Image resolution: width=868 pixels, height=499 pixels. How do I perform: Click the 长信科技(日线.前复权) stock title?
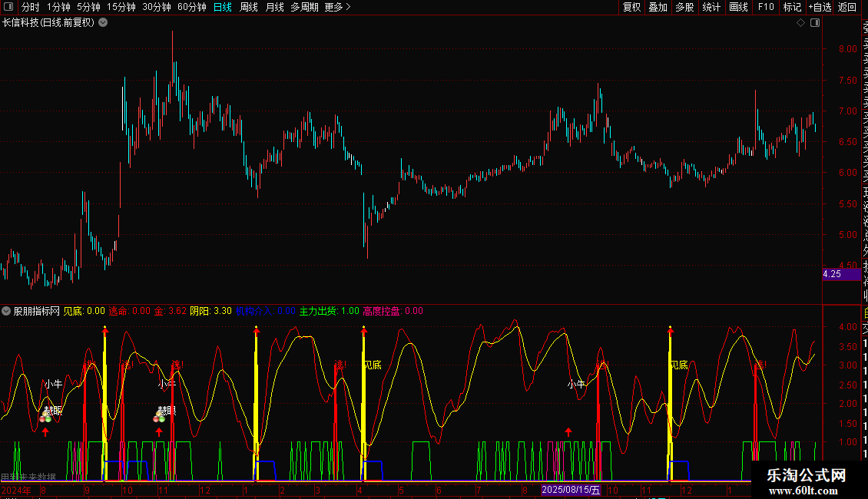[x=48, y=23]
